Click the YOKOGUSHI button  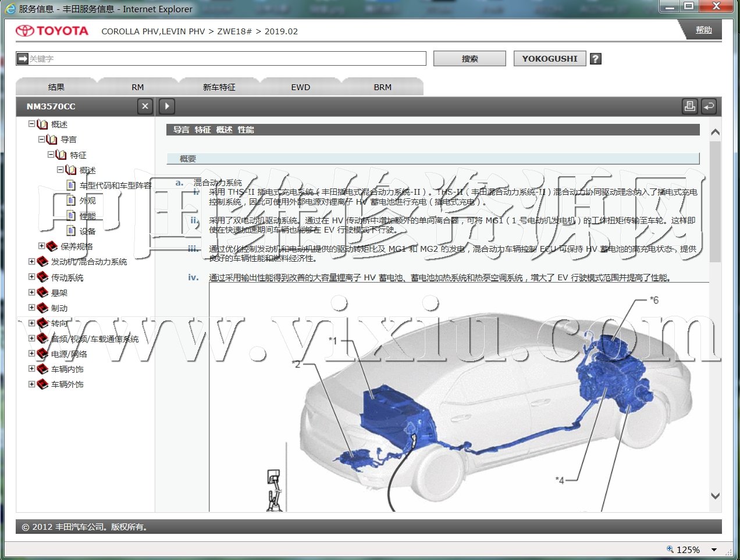(549, 59)
